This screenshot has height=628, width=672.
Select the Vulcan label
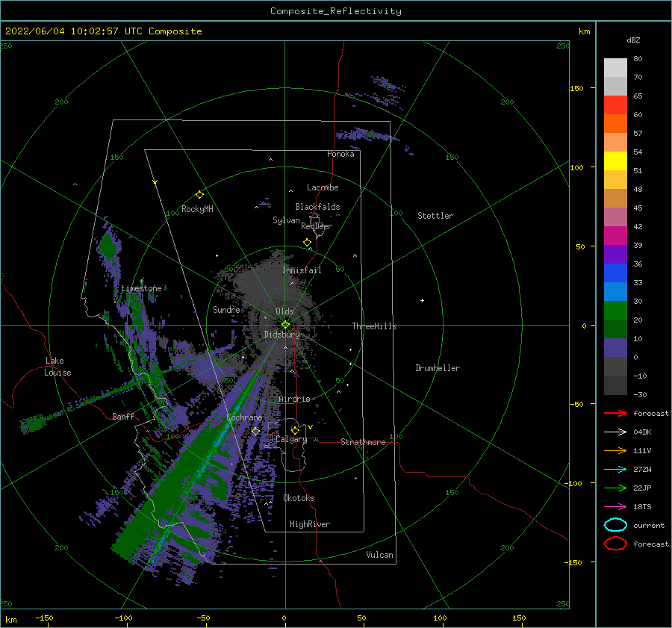click(x=380, y=555)
